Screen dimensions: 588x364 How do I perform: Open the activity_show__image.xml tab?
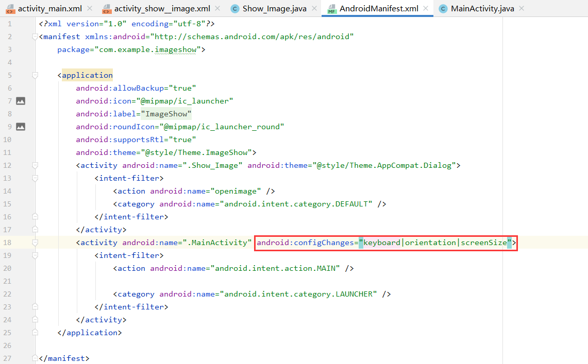pos(162,9)
